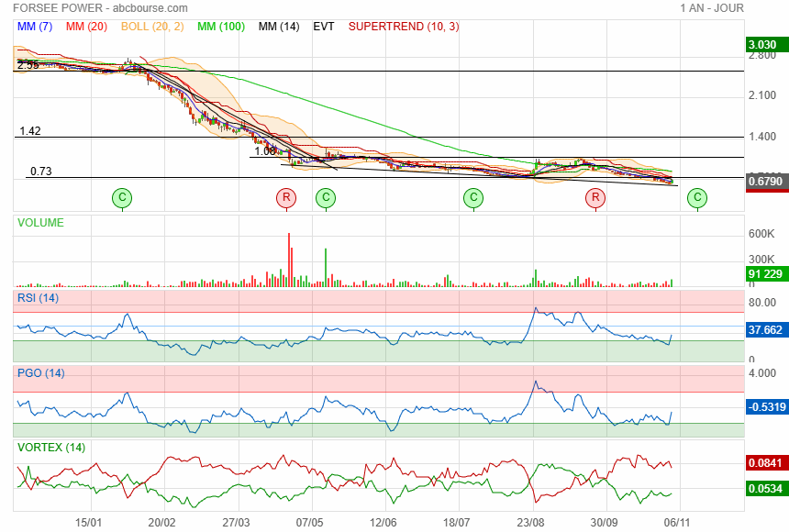Click the green 0.0534 Vortex value tag
The height and width of the screenshot is (532, 789).
[x=765, y=489]
